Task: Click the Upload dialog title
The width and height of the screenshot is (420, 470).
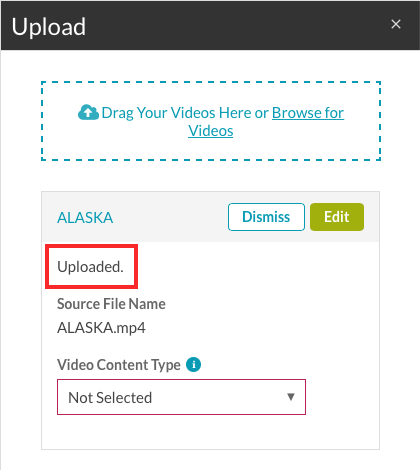Action: (x=49, y=27)
